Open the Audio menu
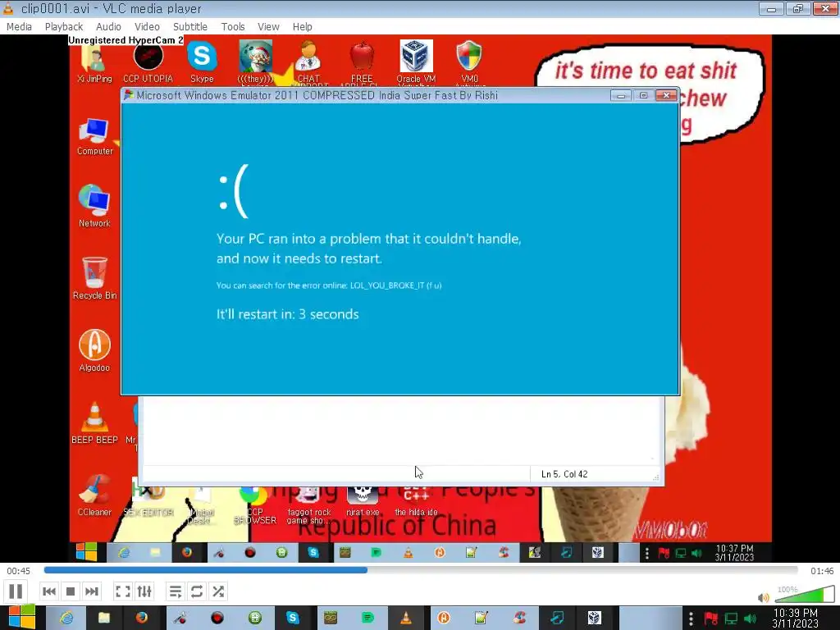The image size is (840, 630). [108, 27]
